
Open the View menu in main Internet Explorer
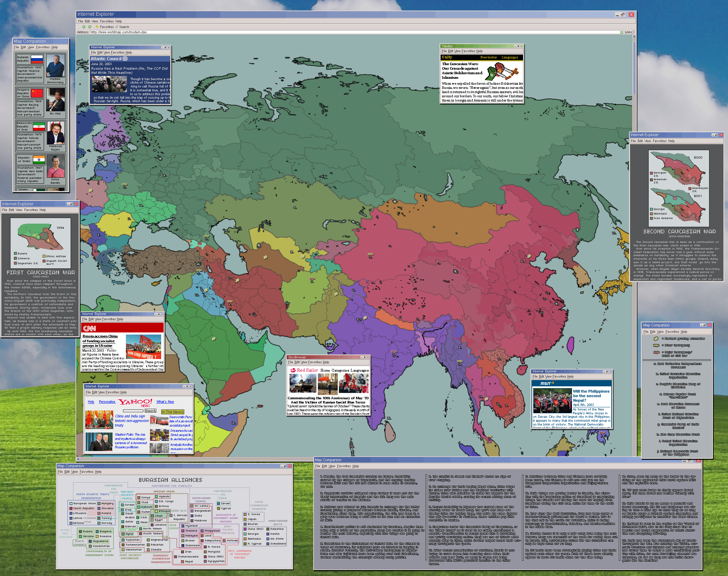[95, 21]
